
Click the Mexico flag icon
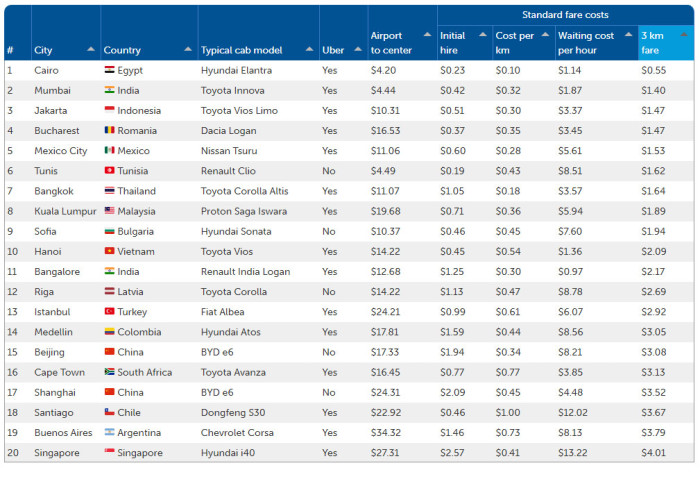(109, 150)
